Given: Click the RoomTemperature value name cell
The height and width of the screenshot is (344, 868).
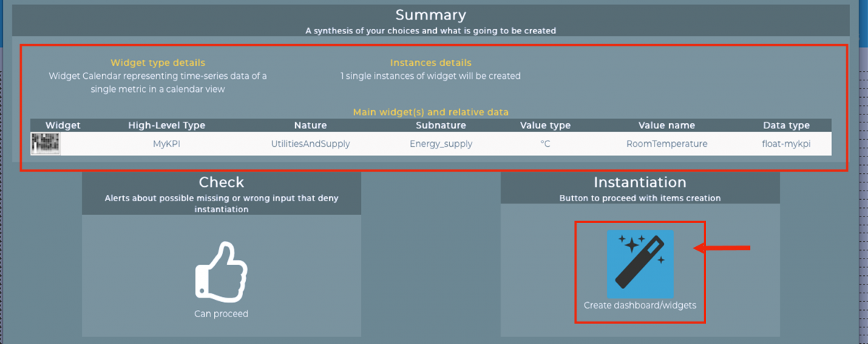Looking at the screenshot, I should tap(666, 143).
